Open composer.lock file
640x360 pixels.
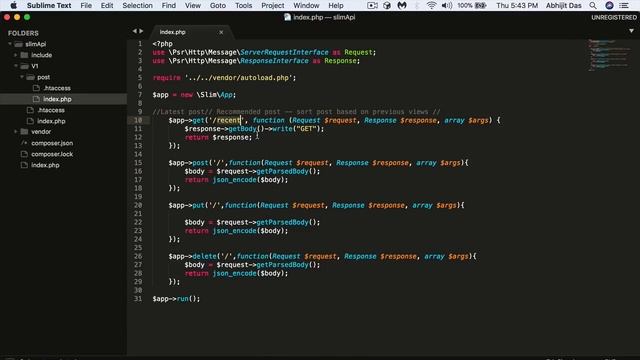52,154
